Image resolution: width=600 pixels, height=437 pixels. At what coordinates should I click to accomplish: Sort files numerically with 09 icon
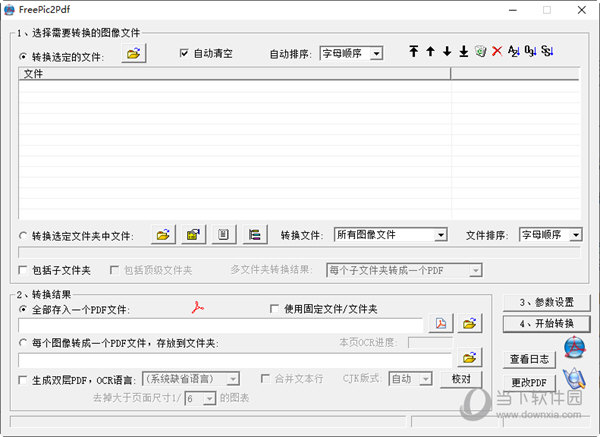pyautogui.click(x=530, y=51)
